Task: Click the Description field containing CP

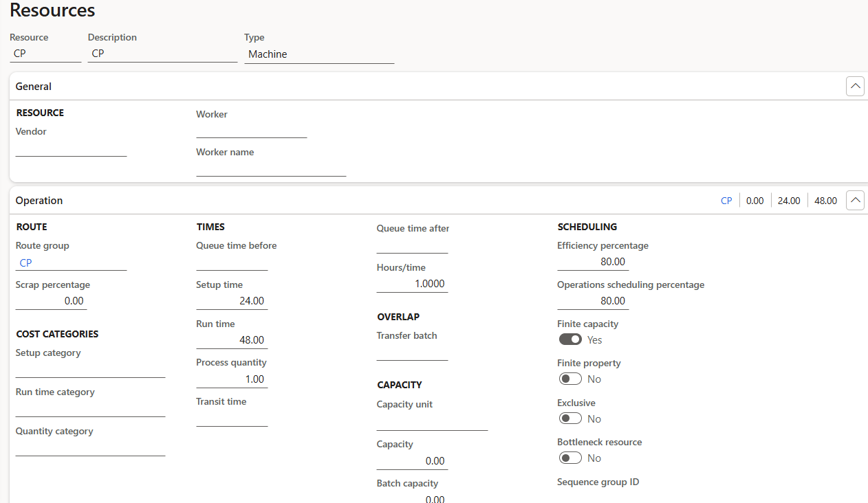Action: tap(162, 54)
